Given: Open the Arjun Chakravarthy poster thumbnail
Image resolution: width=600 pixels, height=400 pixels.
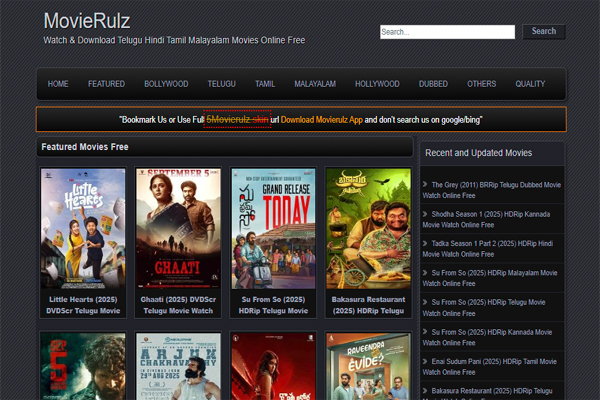Looking at the screenshot, I should coord(178,366).
